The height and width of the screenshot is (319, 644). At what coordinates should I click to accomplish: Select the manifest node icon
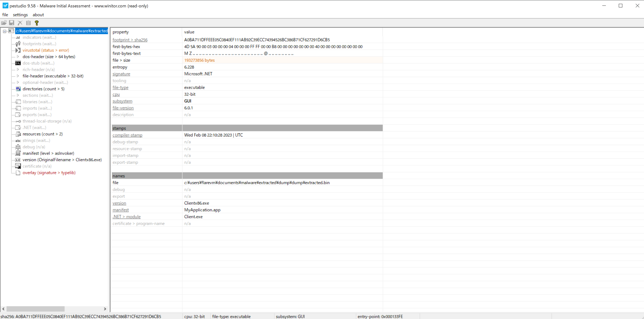[18, 153]
